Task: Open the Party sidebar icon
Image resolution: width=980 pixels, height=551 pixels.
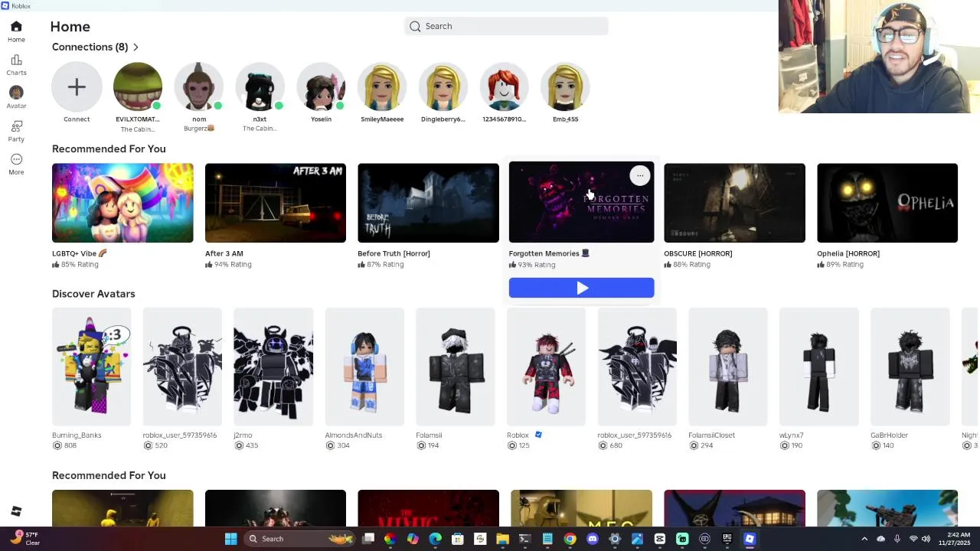Action: [16, 131]
